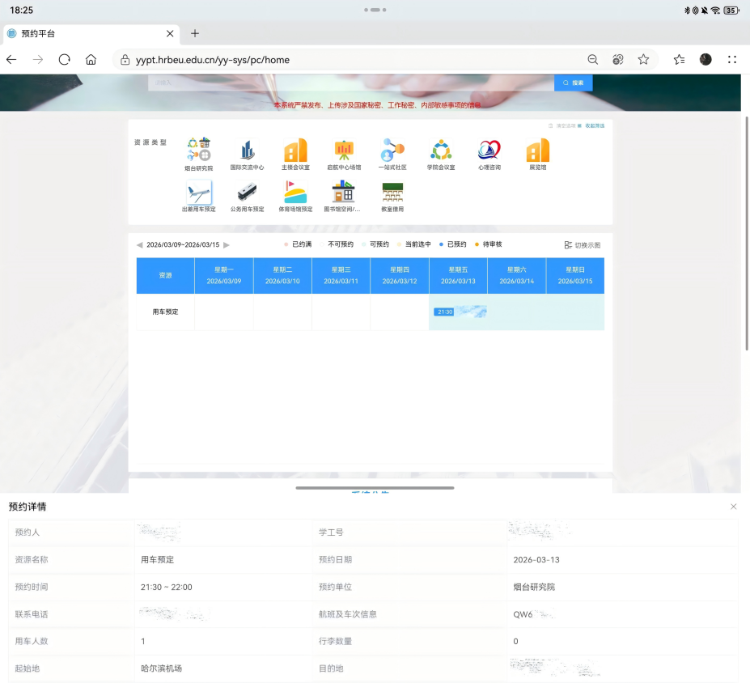Bookmark this page with the star icon

point(643,60)
